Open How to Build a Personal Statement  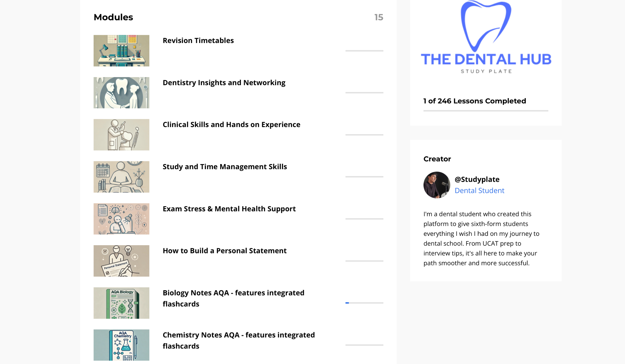(225, 251)
